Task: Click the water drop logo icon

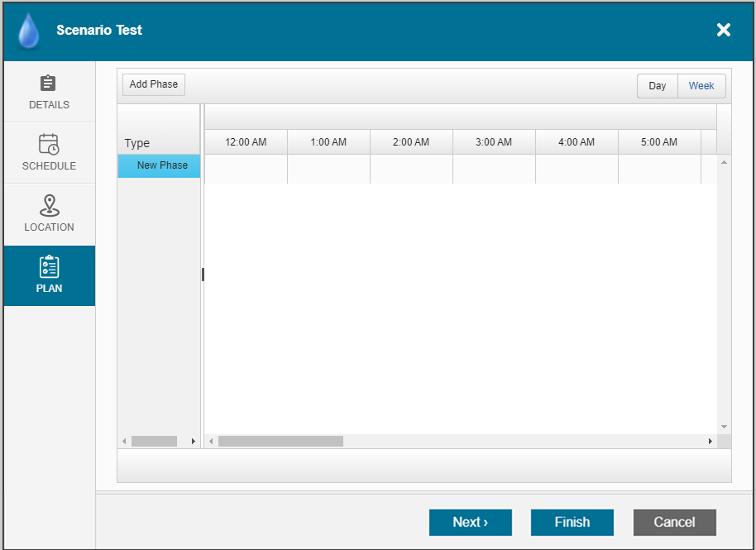Action: (29, 31)
